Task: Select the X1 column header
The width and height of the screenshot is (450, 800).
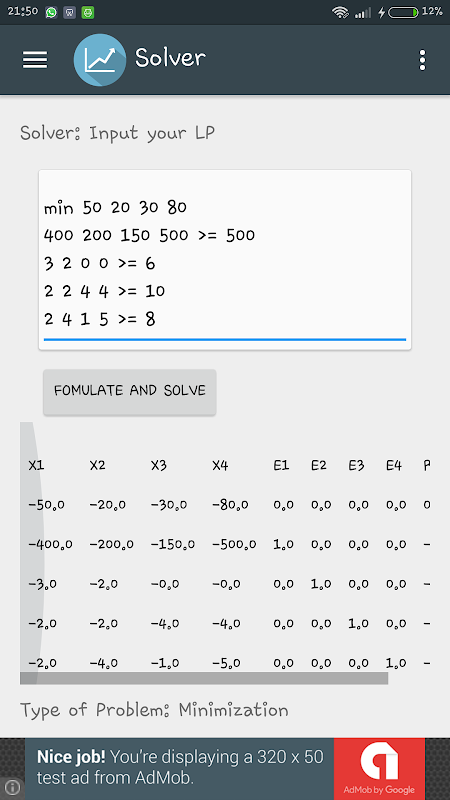Action: tap(36, 465)
